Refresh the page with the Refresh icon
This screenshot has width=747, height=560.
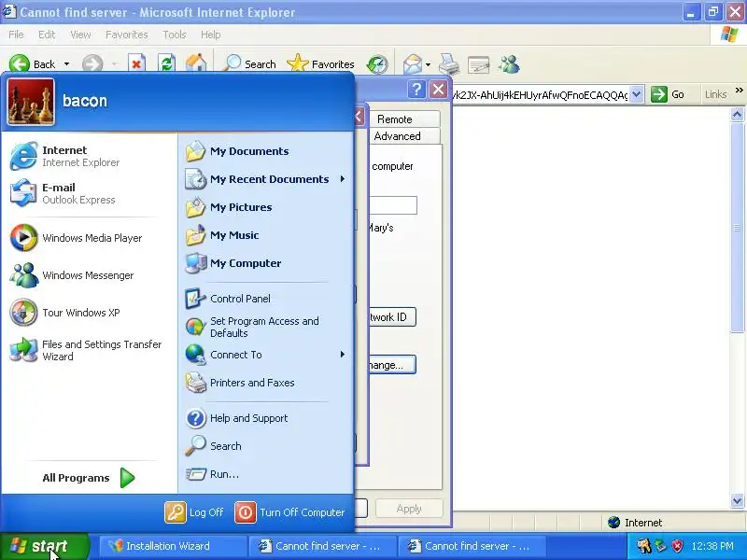tap(166, 63)
